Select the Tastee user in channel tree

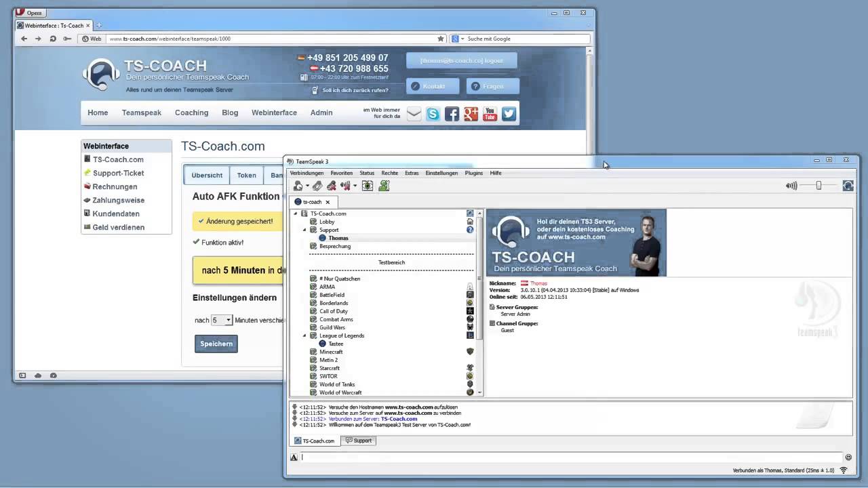336,344
